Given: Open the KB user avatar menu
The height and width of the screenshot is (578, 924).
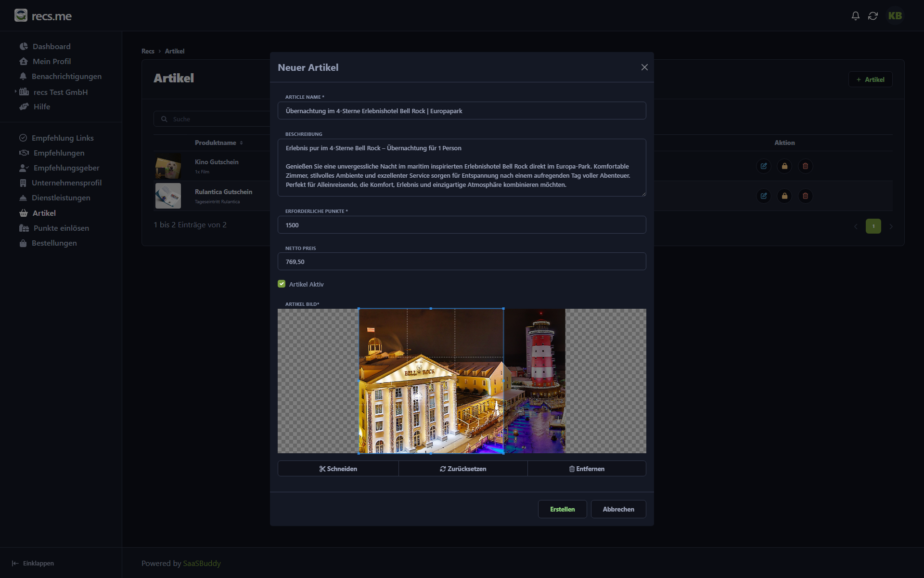Looking at the screenshot, I should [895, 16].
